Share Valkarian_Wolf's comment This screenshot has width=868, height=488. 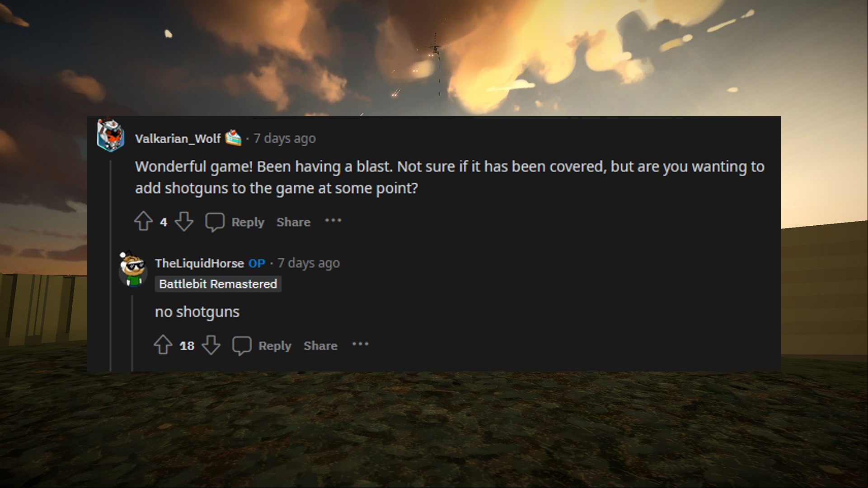point(293,222)
